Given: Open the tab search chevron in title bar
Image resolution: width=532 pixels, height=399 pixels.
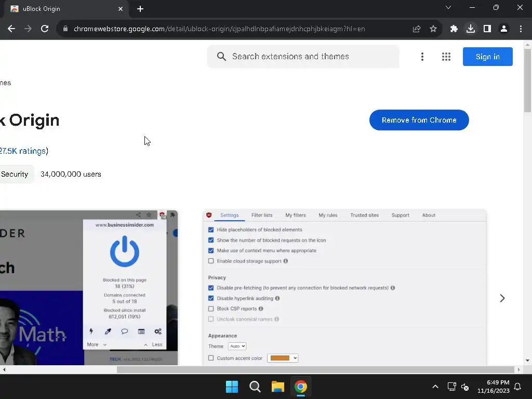Looking at the screenshot, I should point(448,7).
